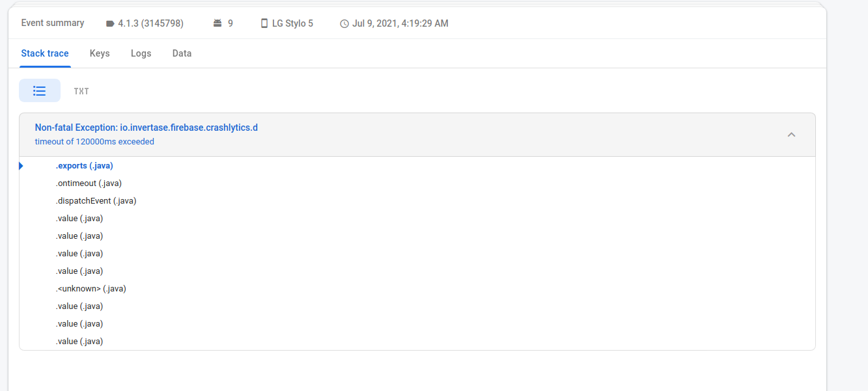Click the Android OS icon beside 9

point(217,23)
